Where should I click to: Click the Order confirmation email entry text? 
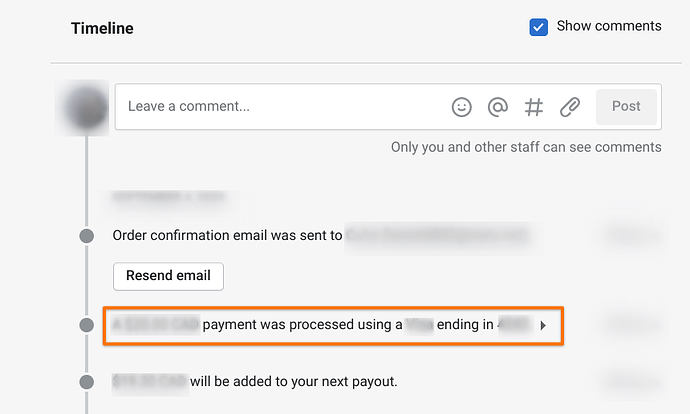227,236
